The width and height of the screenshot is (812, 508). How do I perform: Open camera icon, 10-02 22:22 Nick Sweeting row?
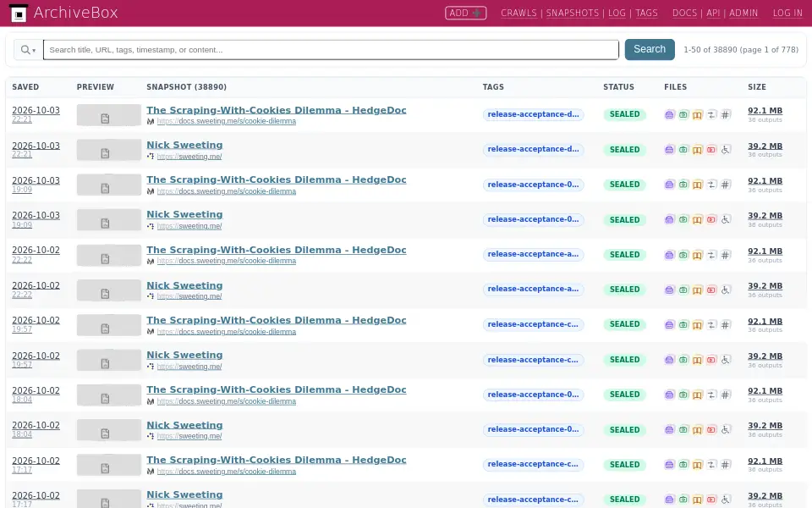(683, 290)
